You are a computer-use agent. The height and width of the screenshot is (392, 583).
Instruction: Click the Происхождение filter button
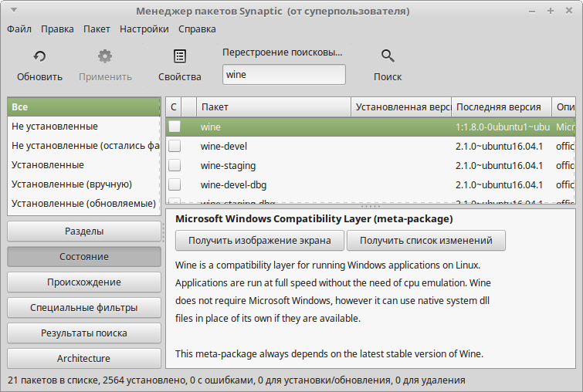84,282
